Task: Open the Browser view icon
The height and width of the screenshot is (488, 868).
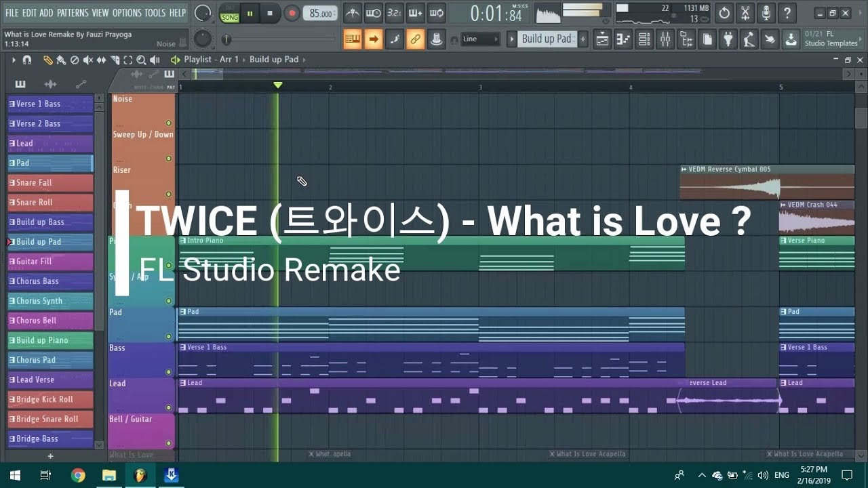Action: [x=686, y=39]
